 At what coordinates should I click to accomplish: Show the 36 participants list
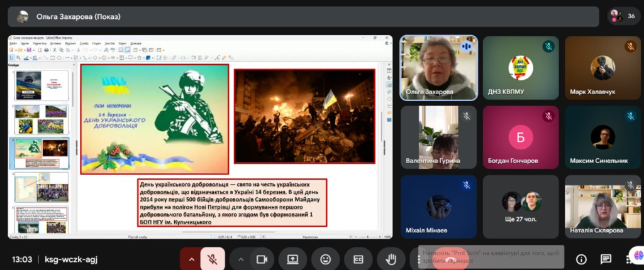coord(623,16)
